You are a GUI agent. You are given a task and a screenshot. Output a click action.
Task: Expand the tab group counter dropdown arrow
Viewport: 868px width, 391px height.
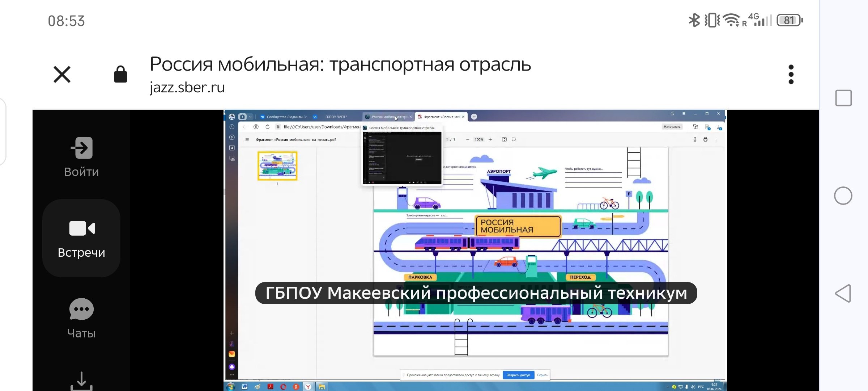[250, 117]
